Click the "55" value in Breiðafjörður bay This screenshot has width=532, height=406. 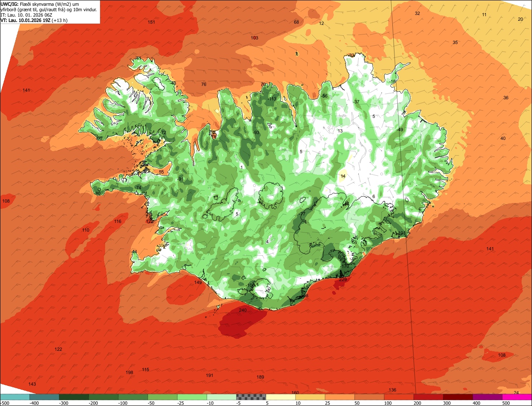(161, 172)
